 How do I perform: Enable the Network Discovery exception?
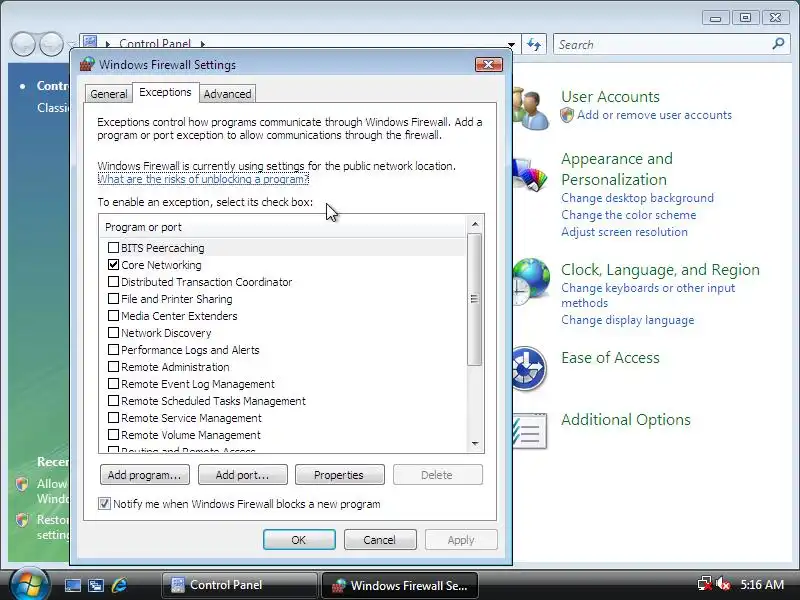coord(113,333)
